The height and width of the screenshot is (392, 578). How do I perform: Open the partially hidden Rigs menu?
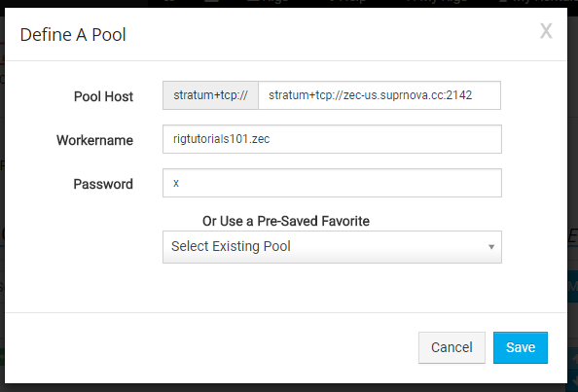tap(269, 2)
